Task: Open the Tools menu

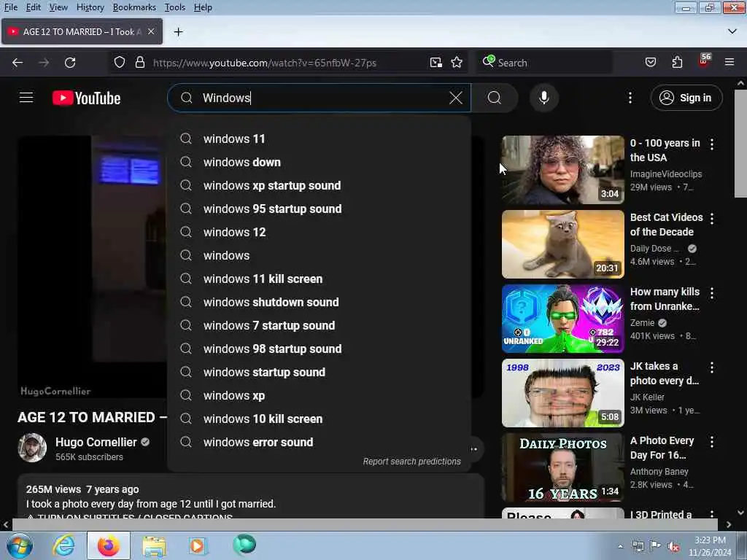Action: coord(174,7)
